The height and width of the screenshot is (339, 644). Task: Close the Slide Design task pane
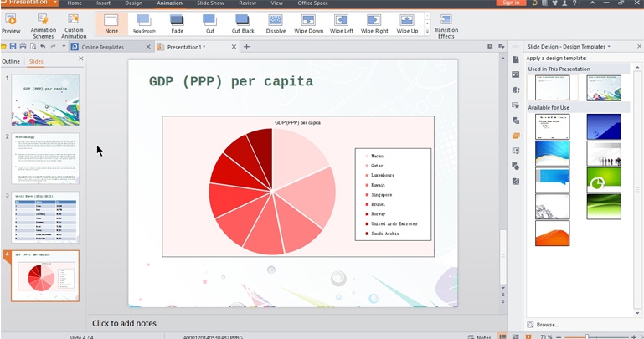[639, 46]
